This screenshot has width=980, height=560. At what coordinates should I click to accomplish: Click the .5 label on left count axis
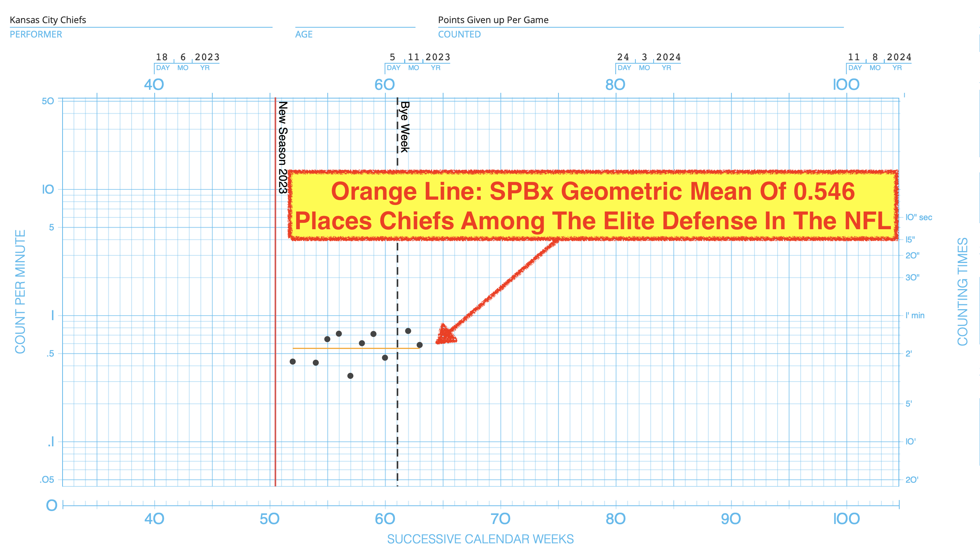pyautogui.click(x=50, y=354)
